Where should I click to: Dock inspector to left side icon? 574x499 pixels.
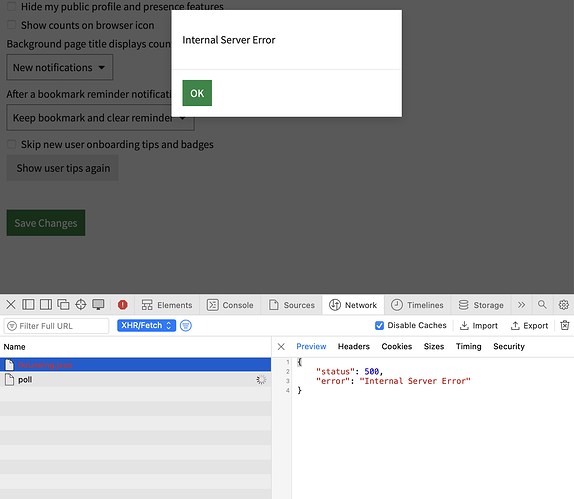[28, 305]
